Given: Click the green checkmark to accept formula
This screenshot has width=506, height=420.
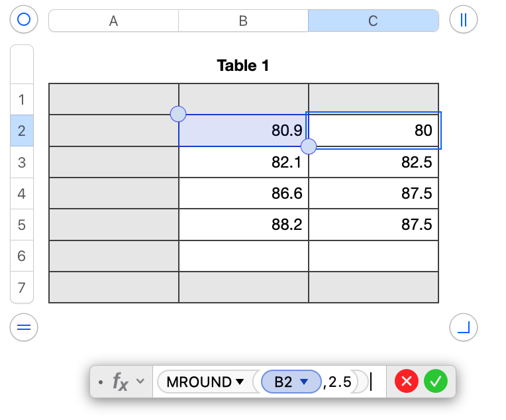Looking at the screenshot, I should [436, 381].
